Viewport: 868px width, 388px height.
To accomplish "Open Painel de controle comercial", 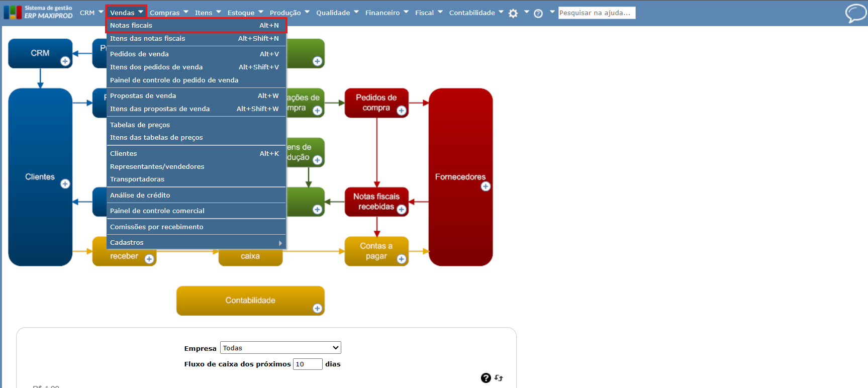I will [x=197, y=211].
